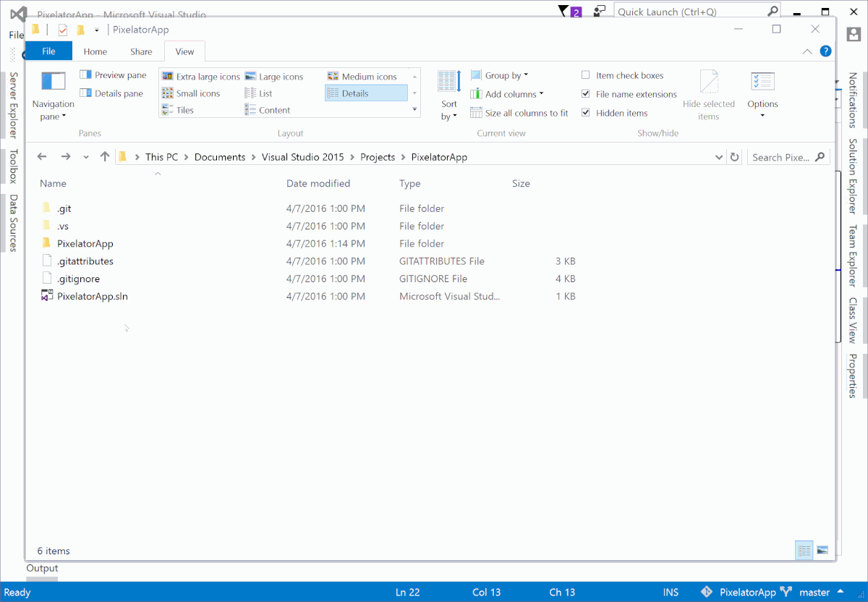Uncheck File name extensions
Image resolution: width=868 pixels, height=602 pixels.
586,94
